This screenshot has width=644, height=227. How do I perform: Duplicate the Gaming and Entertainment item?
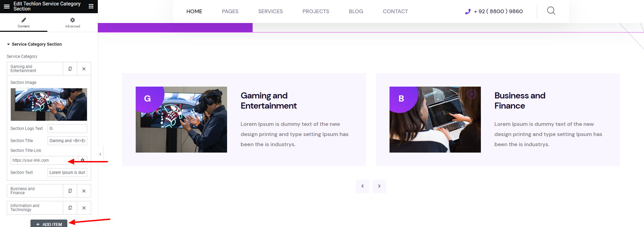pos(70,69)
